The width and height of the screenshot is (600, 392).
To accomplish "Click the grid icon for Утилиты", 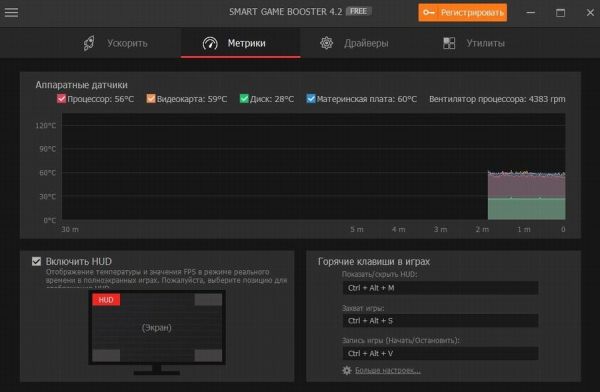I will click(449, 43).
